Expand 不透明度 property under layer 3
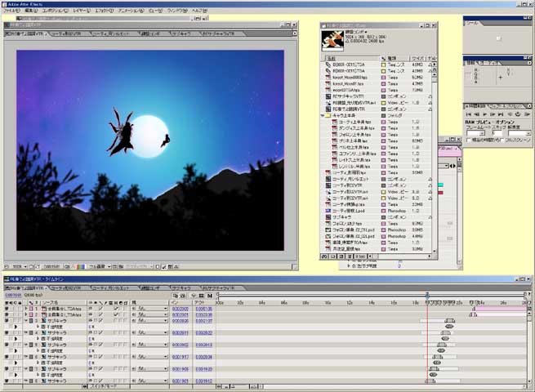The width and height of the screenshot is (535, 392). click(38, 327)
